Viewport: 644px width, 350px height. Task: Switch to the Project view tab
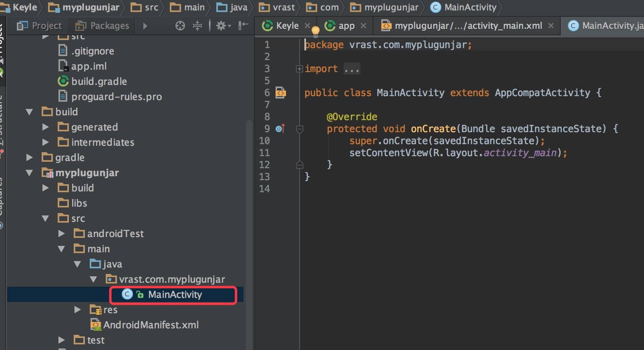tap(39, 26)
